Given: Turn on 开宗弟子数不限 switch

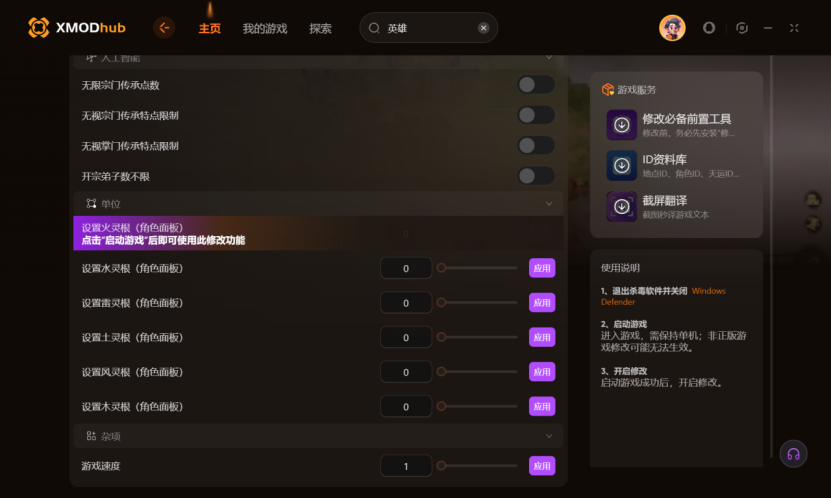Looking at the screenshot, I should point(536,176).
